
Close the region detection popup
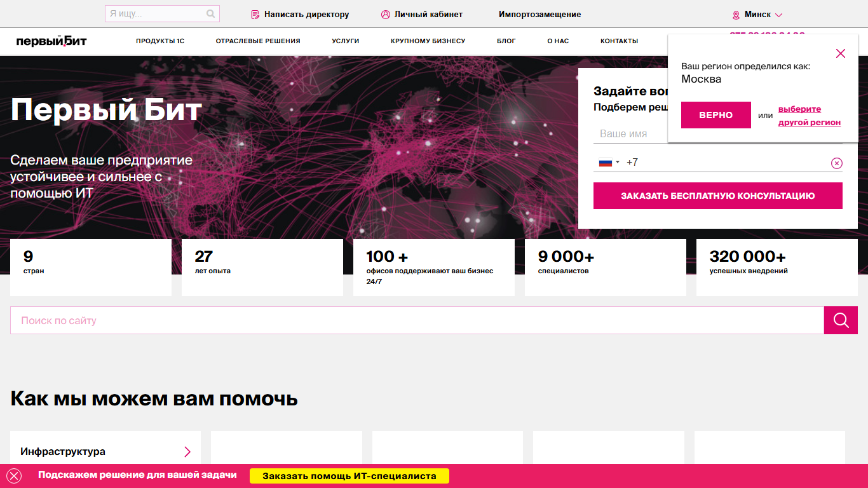coord(841,53)
